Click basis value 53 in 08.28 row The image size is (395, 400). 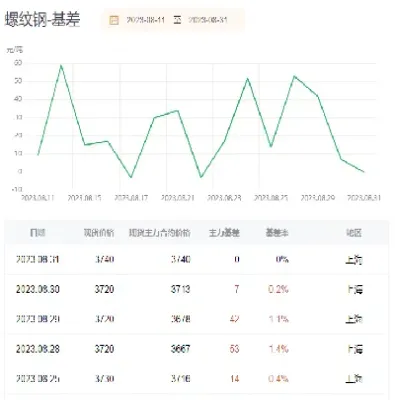point(234,349)
